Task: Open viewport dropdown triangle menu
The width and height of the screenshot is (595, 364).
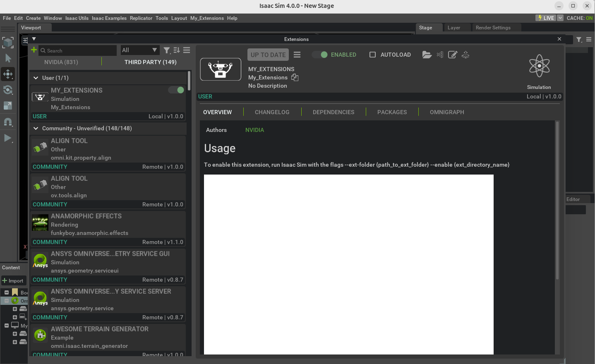Action: tap(34, 39)
